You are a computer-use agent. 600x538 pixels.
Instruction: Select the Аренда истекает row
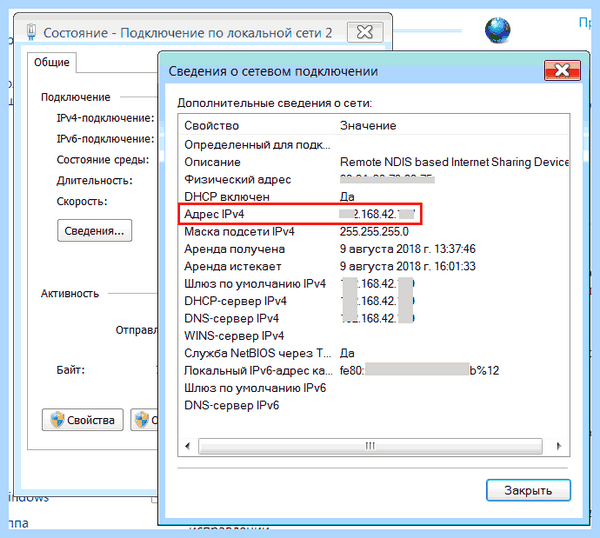click(373, 266)
